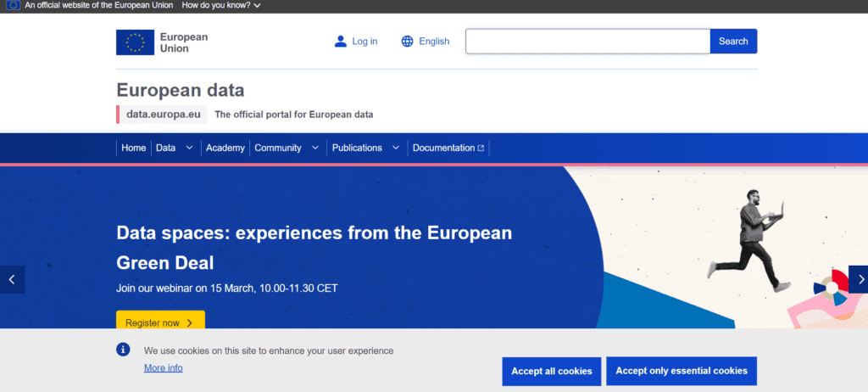This screenshot has width=868, height=392.
Task: Open the Community navigation item
Action: point(278,148)
